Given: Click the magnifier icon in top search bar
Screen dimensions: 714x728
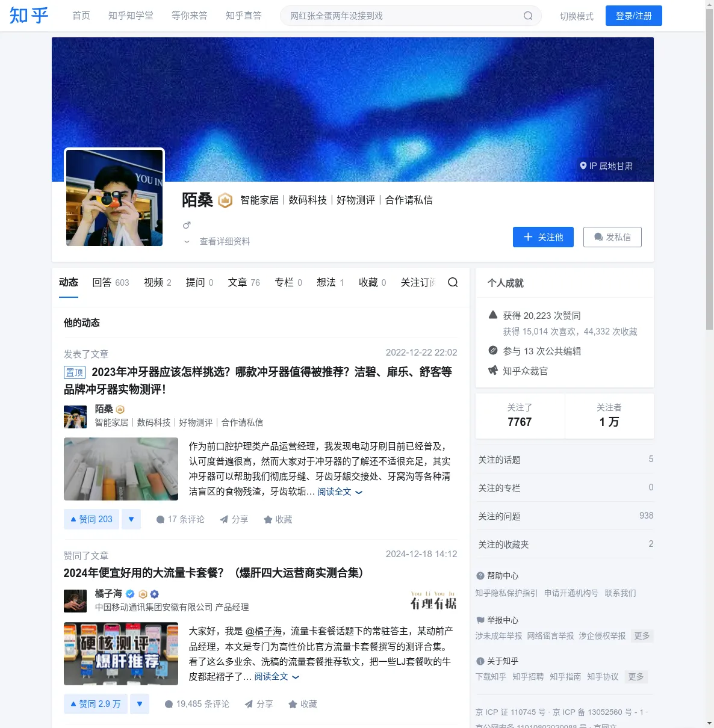Looking at the screenshot, I should point(528,16).
